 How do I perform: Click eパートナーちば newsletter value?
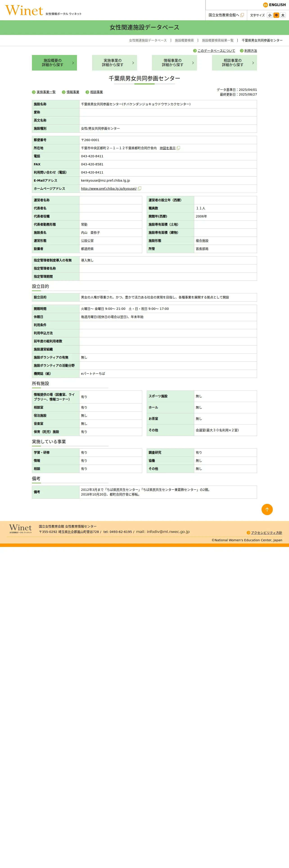93,374
